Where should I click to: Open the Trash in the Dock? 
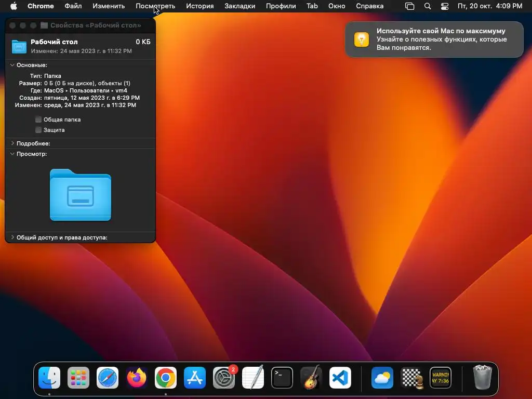[482, 378]
